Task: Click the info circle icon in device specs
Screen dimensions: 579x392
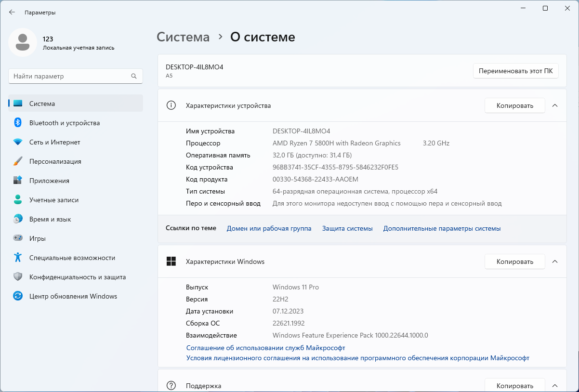Action: [171, 105]
